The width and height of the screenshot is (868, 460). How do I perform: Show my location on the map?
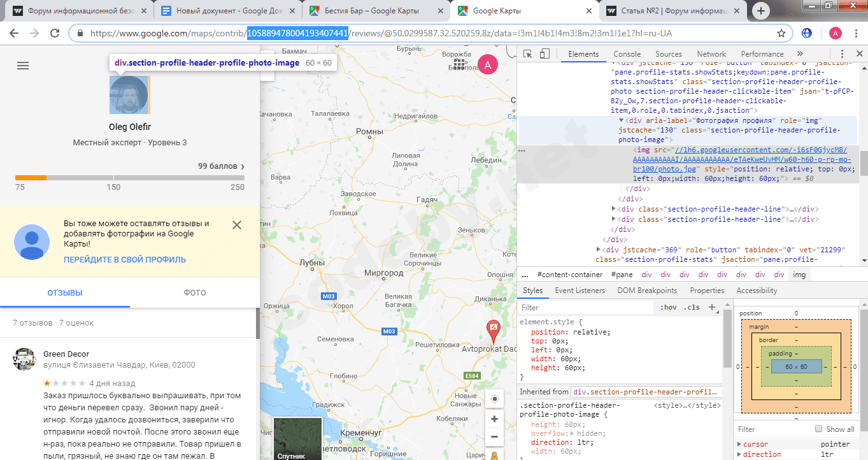coord(494,399)
